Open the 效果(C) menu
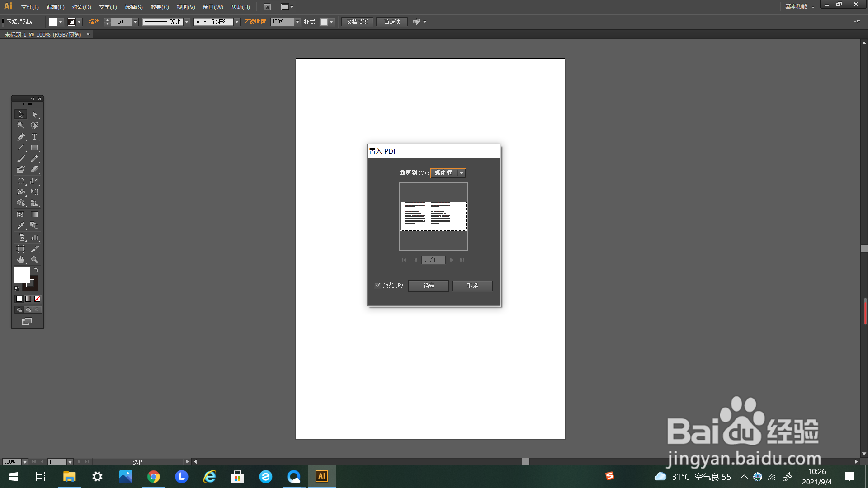This screenshot has width=868, height=488. click(160, 7)
